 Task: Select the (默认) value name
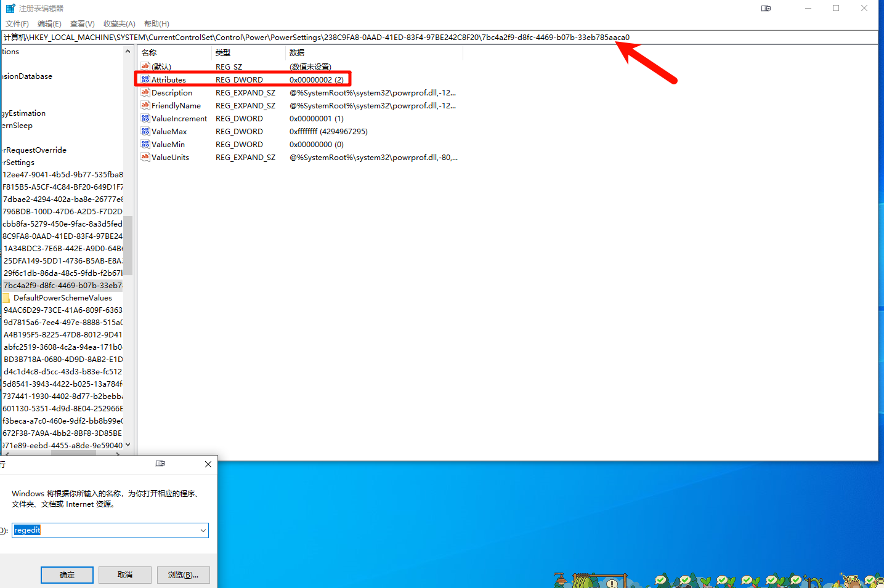[x=161, y=66]
